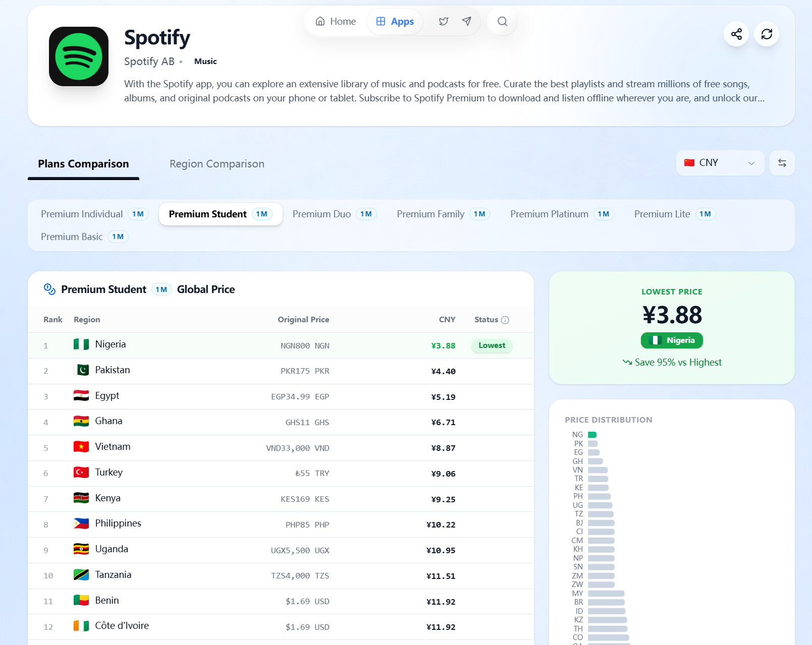Screen dimensions: 812x645
Task: Open the search magnifier icon
Action: tap(502, 22)
